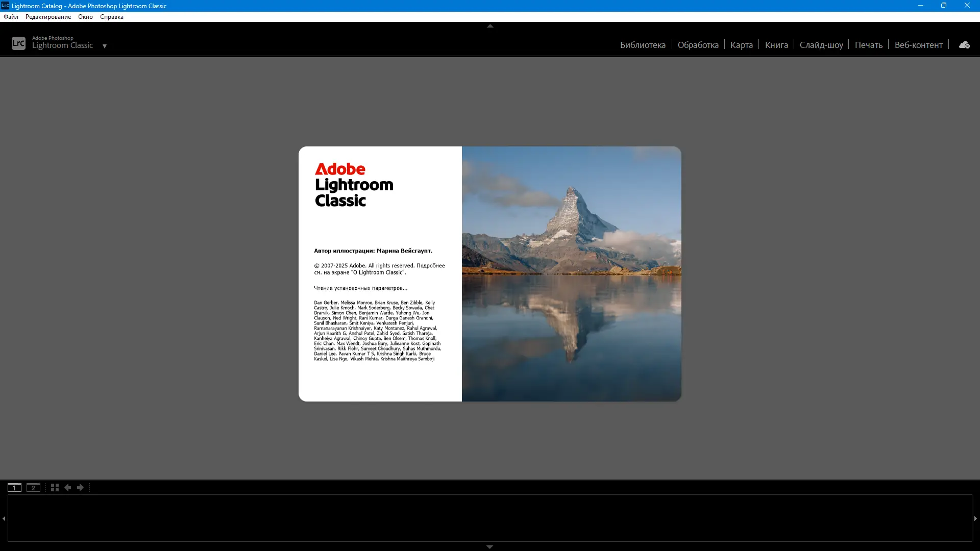Expand the bottom panel with the downward arrow

click(489, 546)
